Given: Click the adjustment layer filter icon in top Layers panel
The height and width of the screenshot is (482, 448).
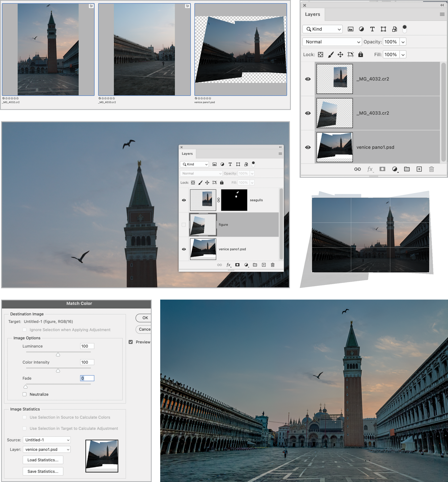Looking at the screenshot, I should point(361,29).
